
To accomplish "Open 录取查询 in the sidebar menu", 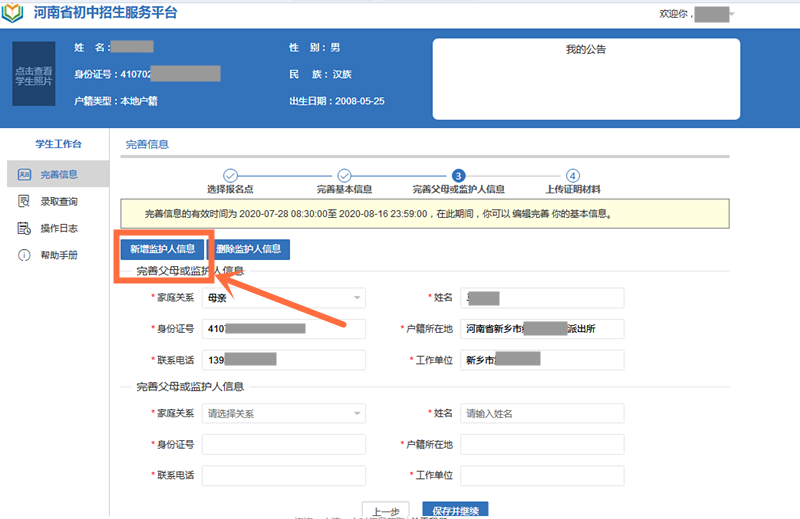I will [x=59, y=201].
